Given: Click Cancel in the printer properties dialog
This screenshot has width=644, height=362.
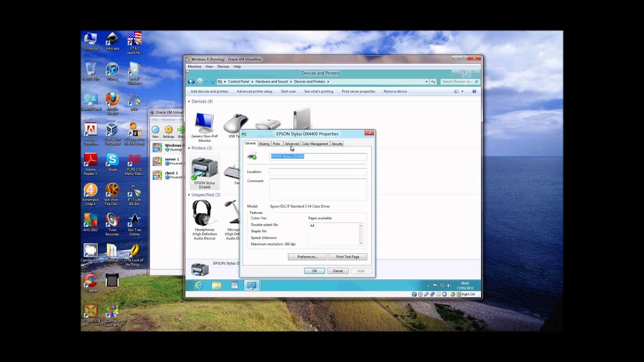Looking at the screenshot, I should point(338,271).
